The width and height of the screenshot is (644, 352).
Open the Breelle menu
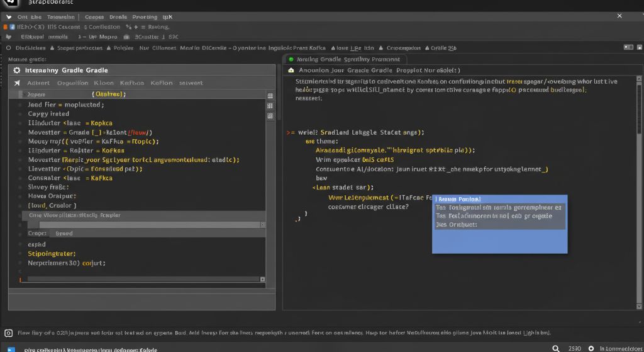[x=118, y=17]
